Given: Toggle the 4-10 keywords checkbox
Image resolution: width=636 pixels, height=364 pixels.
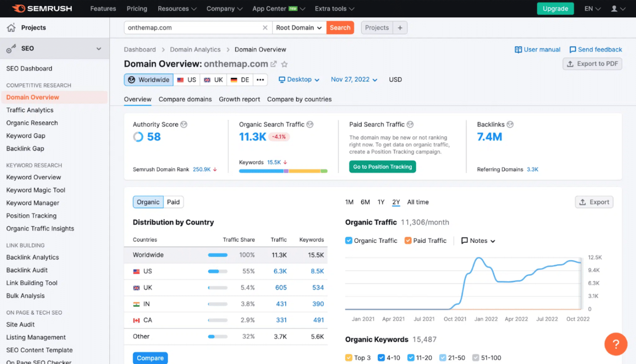Looking at the screenshot, I should coord(381,358).
